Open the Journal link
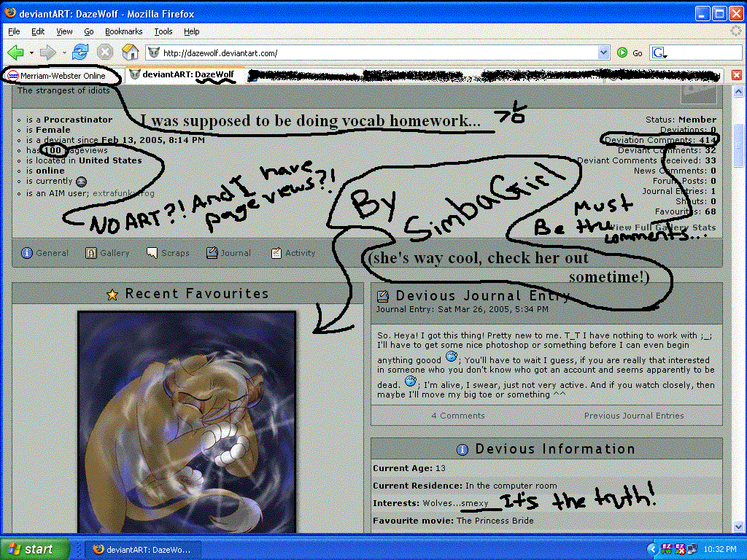Image resolution: width=747 pixels, height=560 pixels. (236, 253)
